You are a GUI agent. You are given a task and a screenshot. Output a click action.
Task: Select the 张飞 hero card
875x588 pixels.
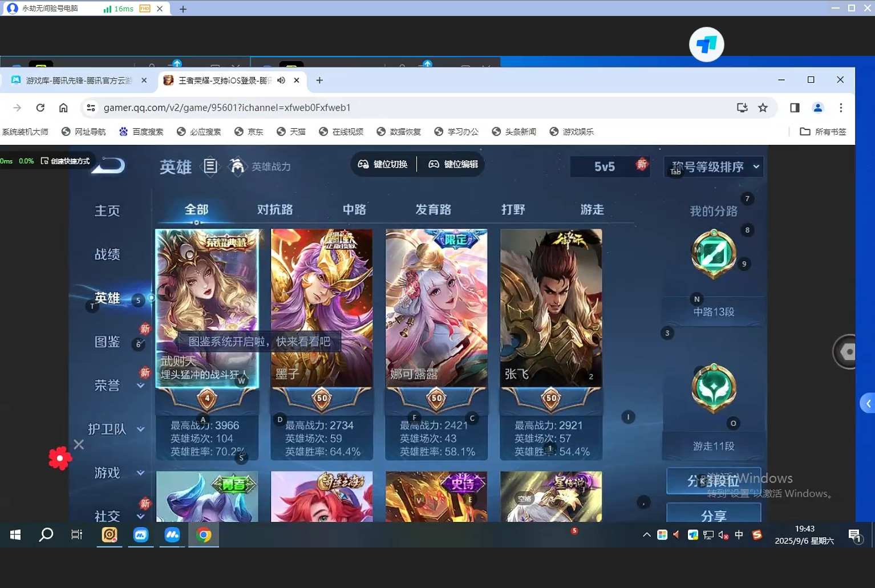click(x=551, y=308)
